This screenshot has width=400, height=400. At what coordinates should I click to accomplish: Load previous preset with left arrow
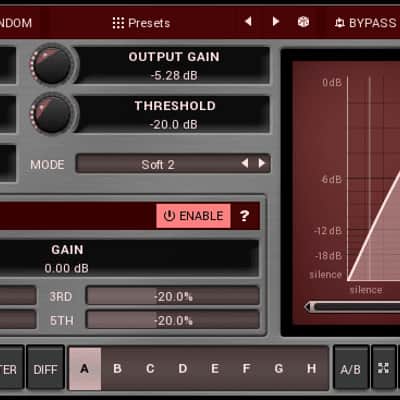pyautogui.click(x=248, y=22)
